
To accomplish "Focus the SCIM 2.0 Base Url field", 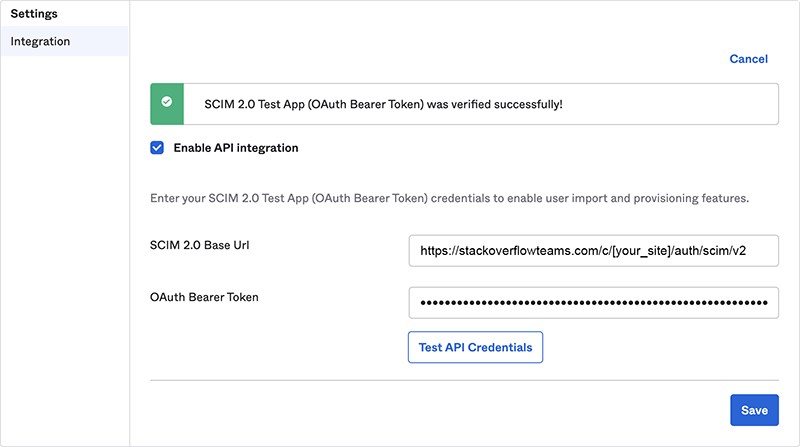I will click(593, 251).
